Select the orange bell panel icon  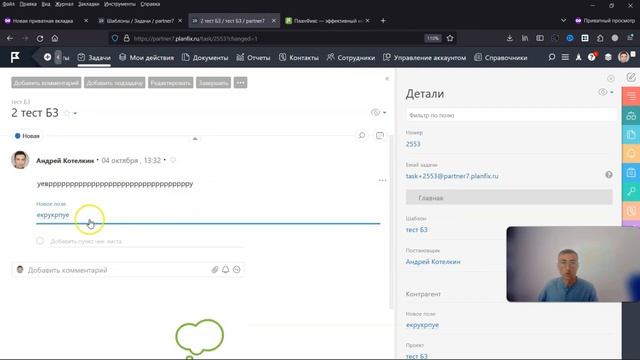pos(631,153)
